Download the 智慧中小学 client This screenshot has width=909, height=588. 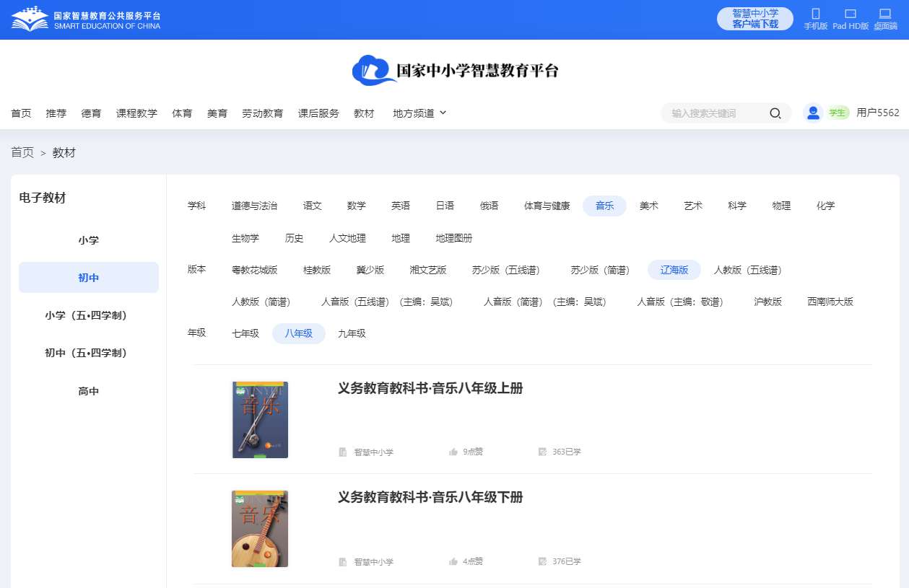pyautogui.click(x=754, y=19)
